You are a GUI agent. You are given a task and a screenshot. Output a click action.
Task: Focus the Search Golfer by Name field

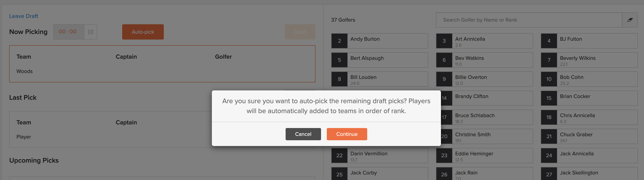[529, 20]
